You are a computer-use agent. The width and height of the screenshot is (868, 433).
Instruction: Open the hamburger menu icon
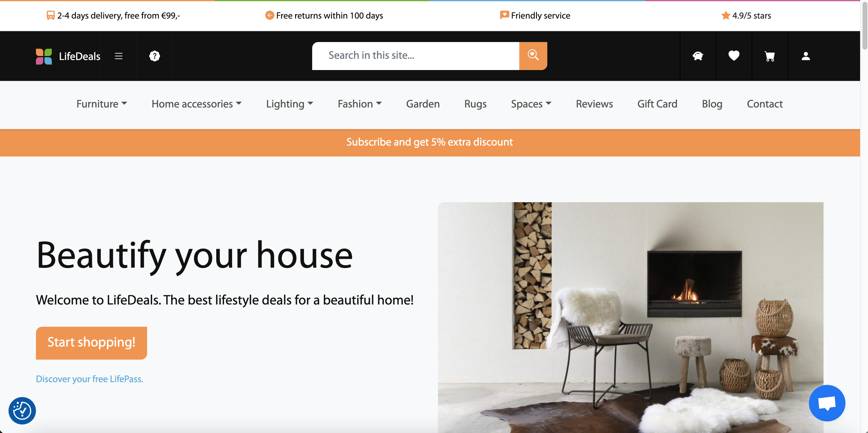click(x=118, y=56)
